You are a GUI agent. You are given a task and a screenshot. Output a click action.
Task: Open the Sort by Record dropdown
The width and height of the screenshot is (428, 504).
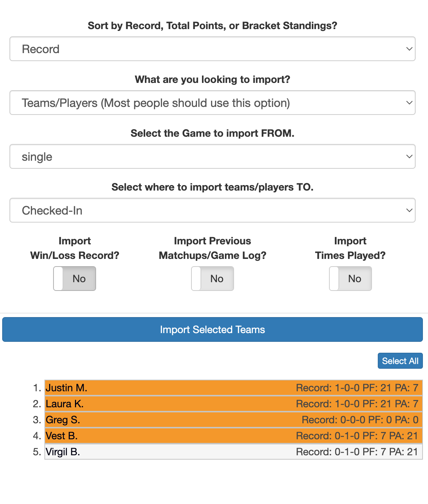pyautogui.click(x=212, y=49)
